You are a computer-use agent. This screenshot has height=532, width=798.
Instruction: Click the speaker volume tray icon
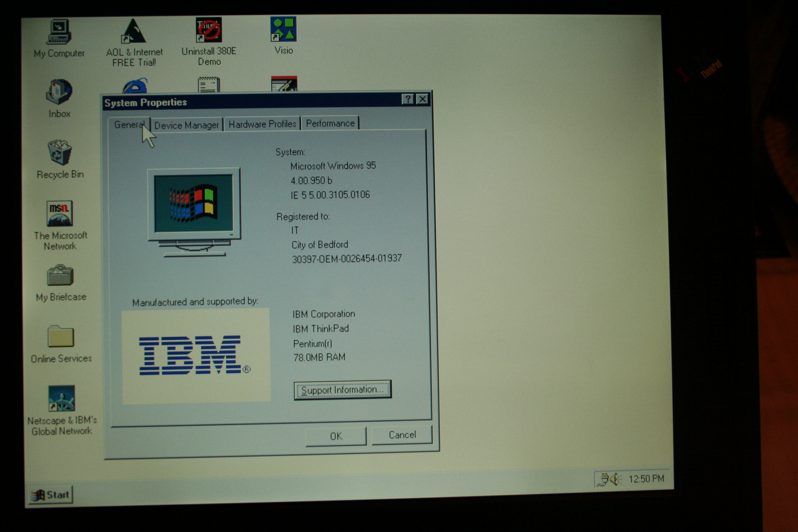pyautogui.click(x=616, y=480)
